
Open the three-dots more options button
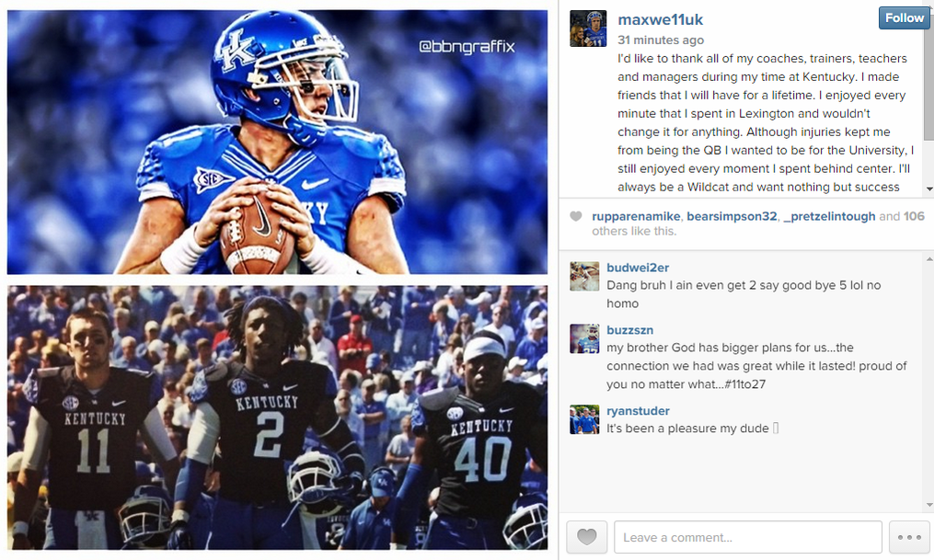point(909,537)
